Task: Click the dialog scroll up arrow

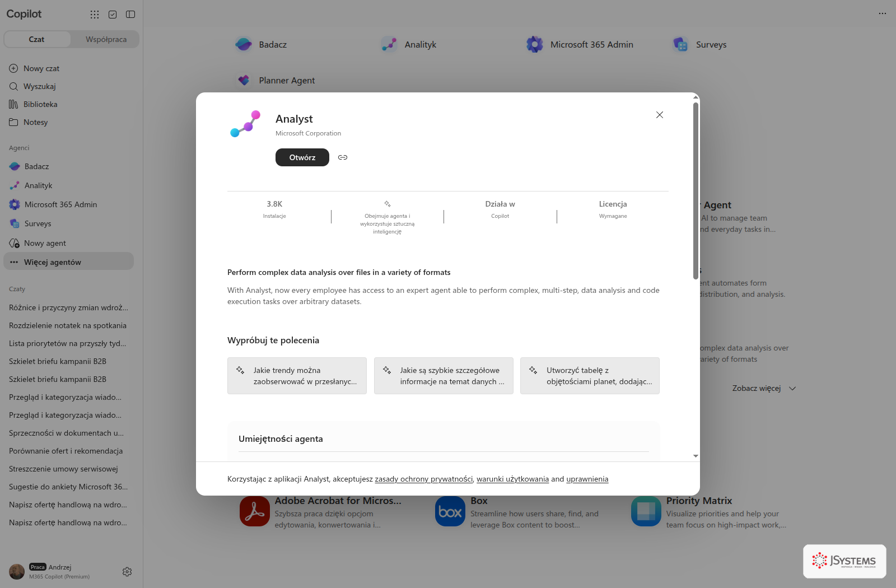Action: pyautogui.click(x=696, y=97)
